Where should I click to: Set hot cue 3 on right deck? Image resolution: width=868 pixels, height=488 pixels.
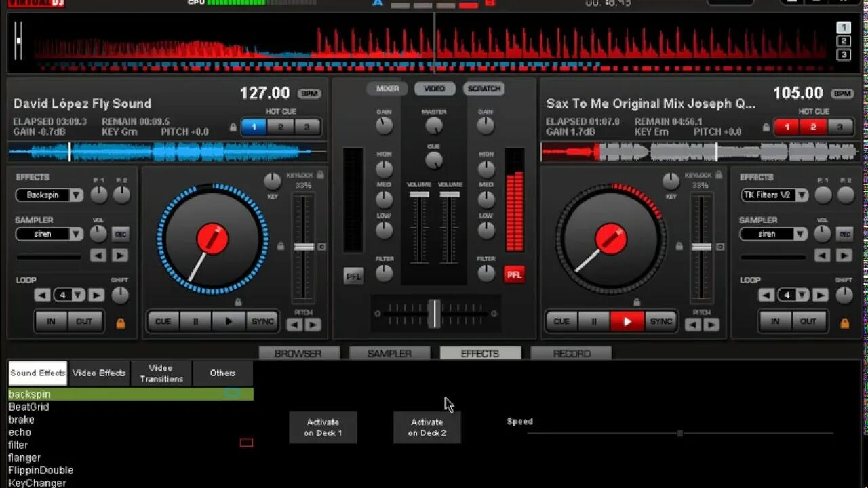(x=840, y=127)
